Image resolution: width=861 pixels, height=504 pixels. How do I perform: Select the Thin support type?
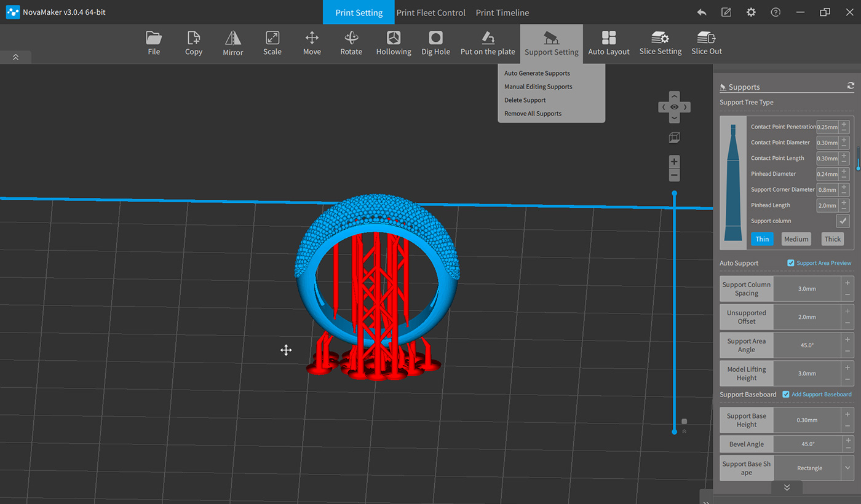pyautogui.click(x=762, y=239)
